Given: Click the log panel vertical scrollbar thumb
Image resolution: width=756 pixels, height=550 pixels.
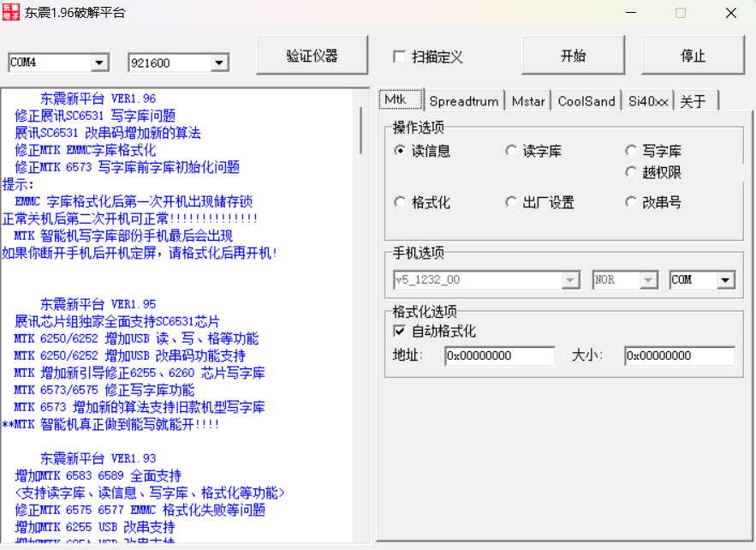Looking at the screenshot, I should (360, 131).
